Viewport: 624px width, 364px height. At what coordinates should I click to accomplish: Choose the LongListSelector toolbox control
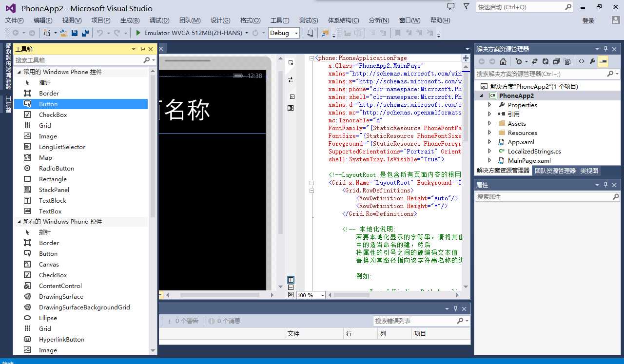[x=80, y=147]
